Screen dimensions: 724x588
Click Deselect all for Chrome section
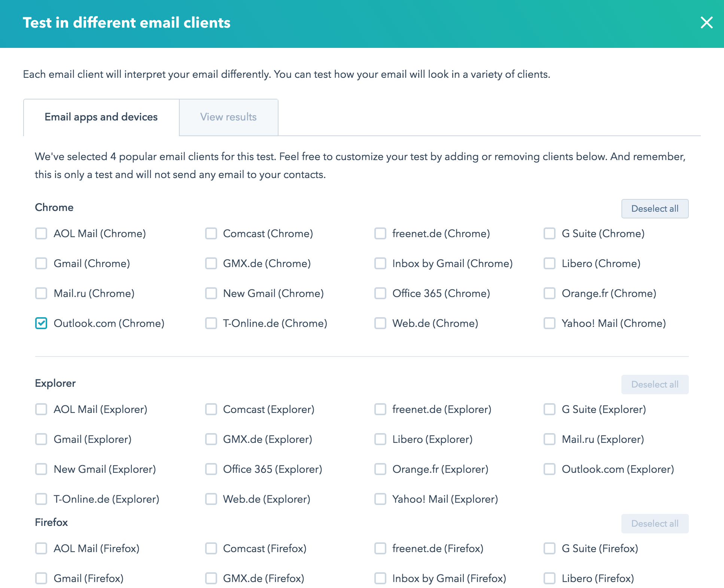tap(655, 209)
